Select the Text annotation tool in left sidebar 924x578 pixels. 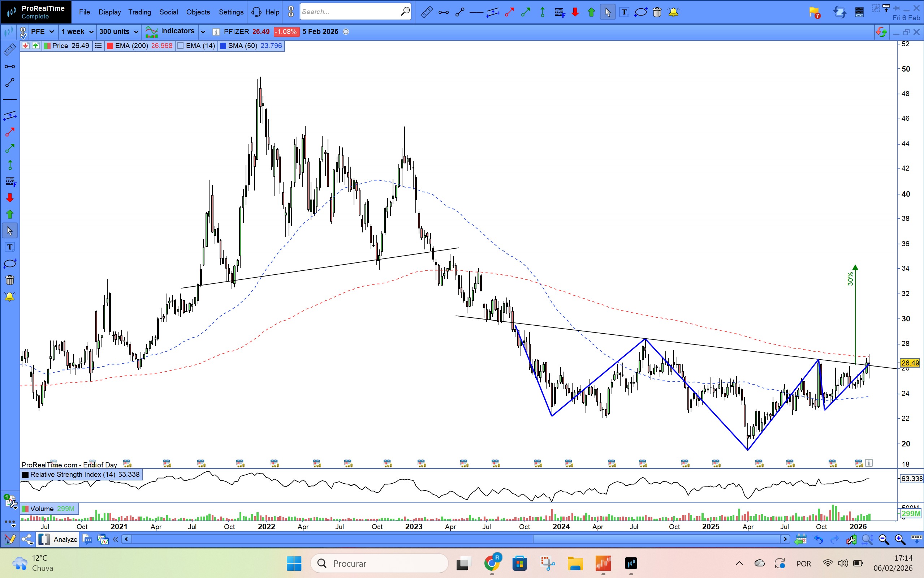[x=10, y=247]
